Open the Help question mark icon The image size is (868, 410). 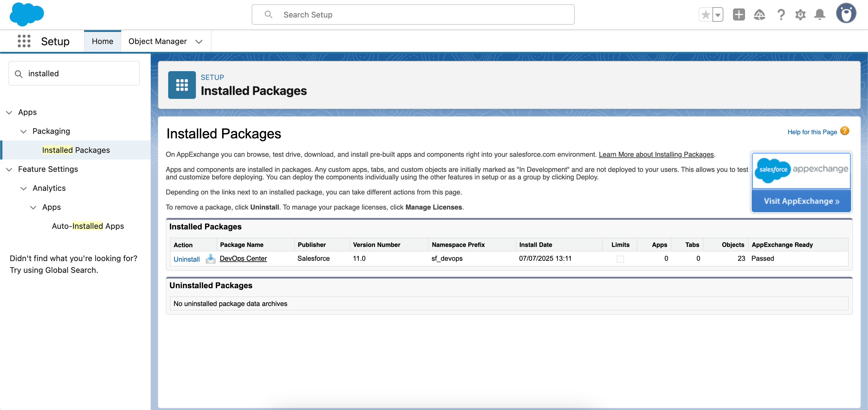coord(781,15)
